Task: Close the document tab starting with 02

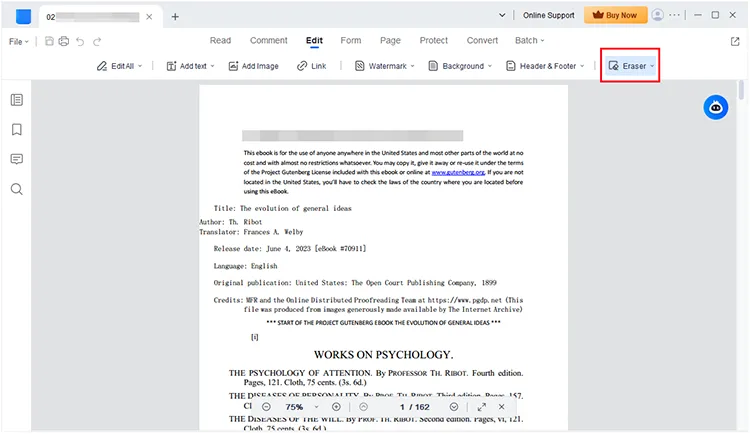Action: [149, 17]
